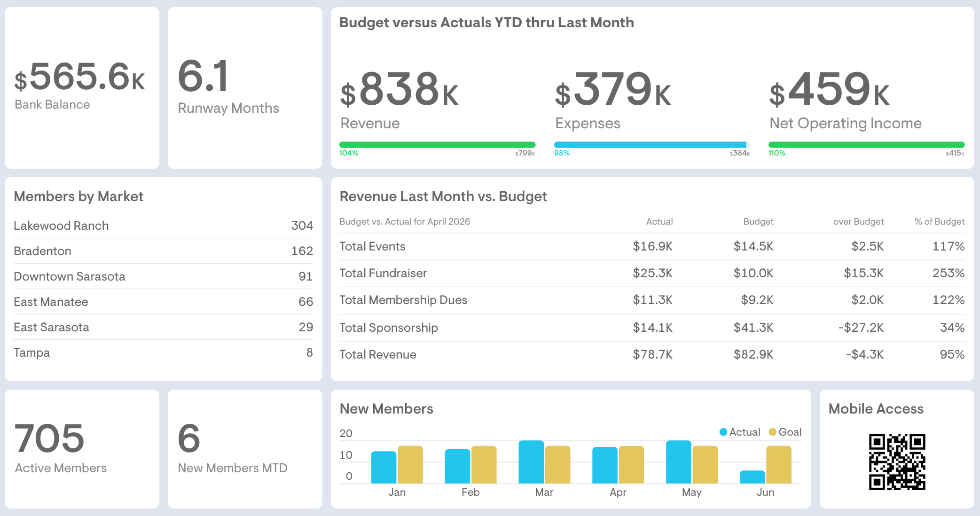Click the Total Fundraiser row label
Screen dimensions: 980x516
[x=383, y=273]
